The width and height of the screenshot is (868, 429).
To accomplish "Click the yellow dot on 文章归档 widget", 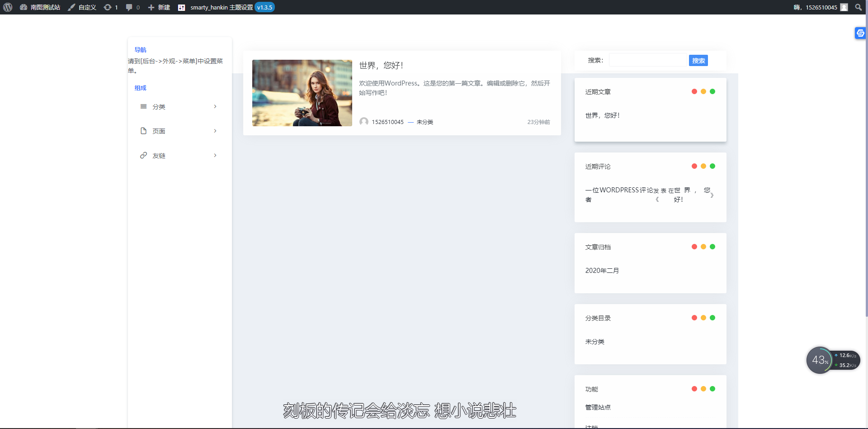I will 703,246.
